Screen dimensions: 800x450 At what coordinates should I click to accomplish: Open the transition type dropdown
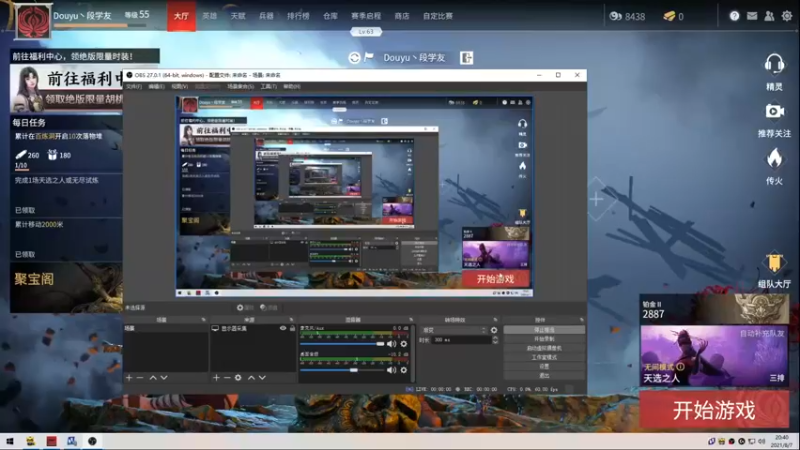(x=454, y=330)
